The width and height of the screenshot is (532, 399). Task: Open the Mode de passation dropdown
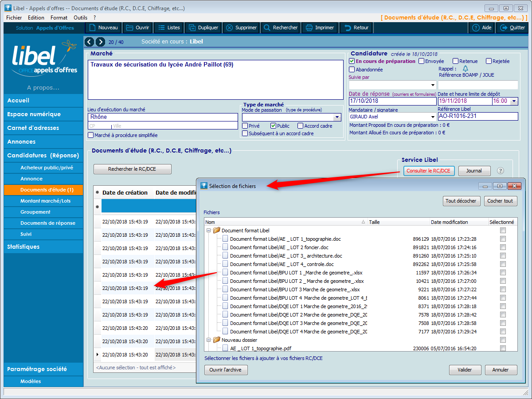[337, 117]
